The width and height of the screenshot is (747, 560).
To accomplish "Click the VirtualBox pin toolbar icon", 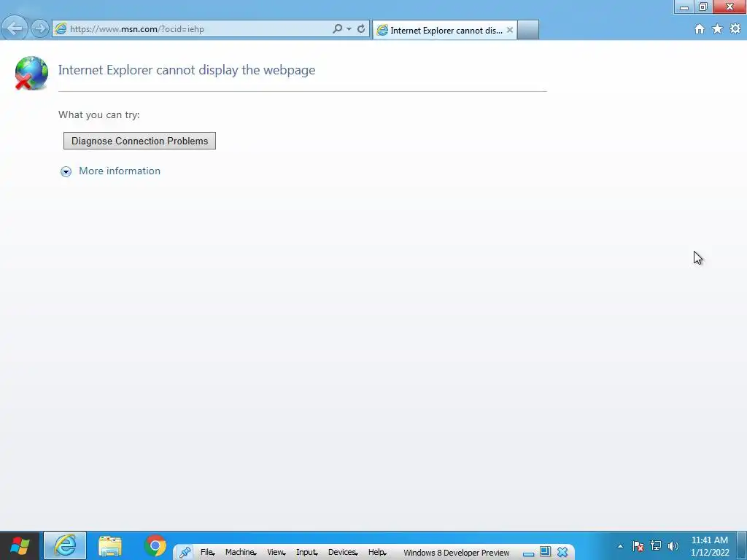I will coord(185,553).
